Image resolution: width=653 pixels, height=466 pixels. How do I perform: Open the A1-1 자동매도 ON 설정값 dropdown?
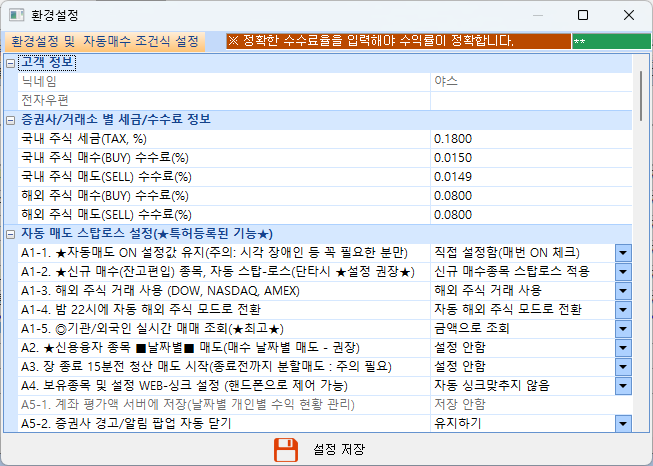(x=622, y=253)
